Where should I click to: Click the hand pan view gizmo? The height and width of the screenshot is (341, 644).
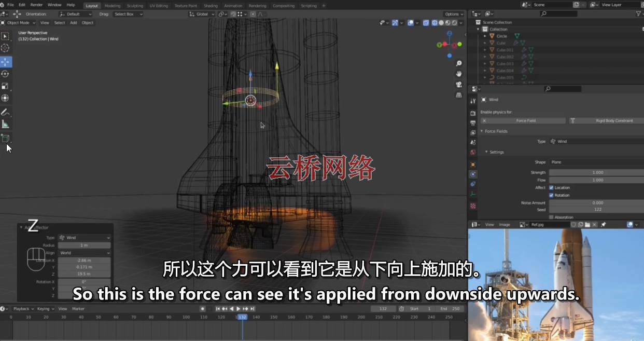coord(459,74)
